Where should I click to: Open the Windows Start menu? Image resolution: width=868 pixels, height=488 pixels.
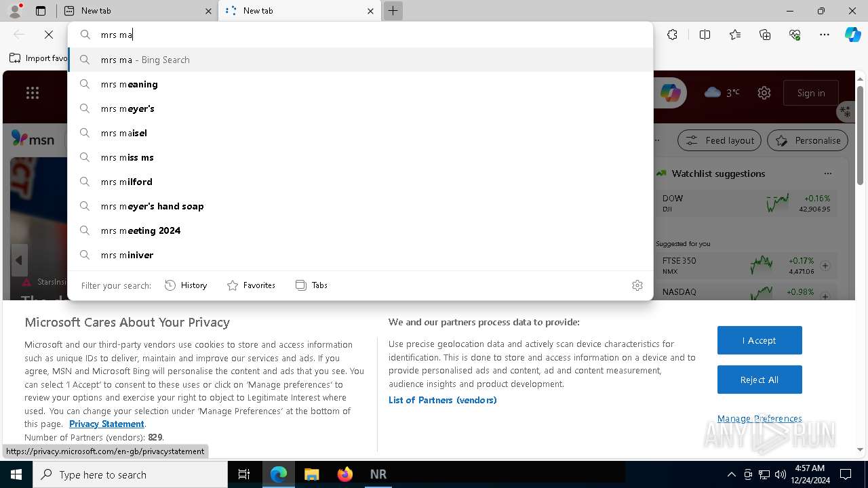tap(16, 474)
